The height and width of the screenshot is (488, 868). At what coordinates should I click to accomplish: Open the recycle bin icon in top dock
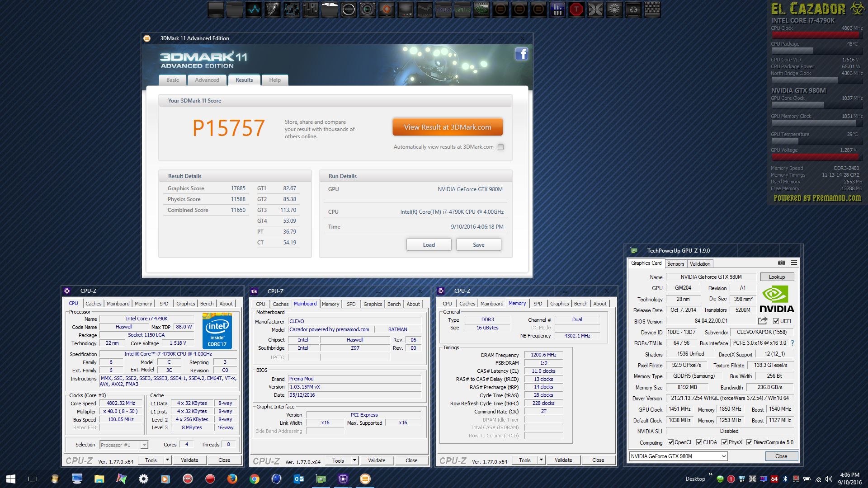coord(633,9)
